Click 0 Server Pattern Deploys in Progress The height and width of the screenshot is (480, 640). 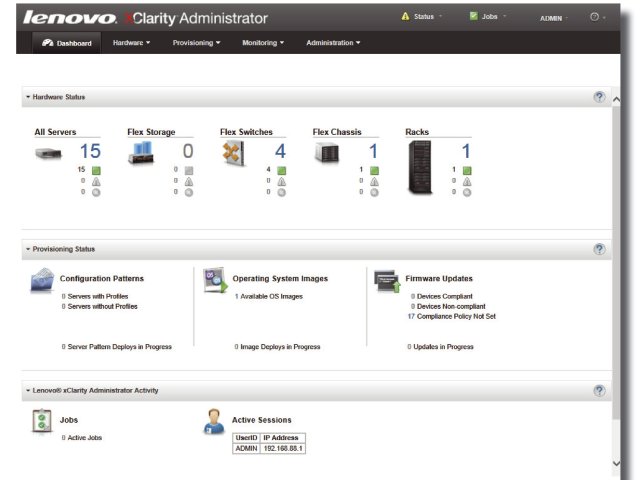point(117,347)
